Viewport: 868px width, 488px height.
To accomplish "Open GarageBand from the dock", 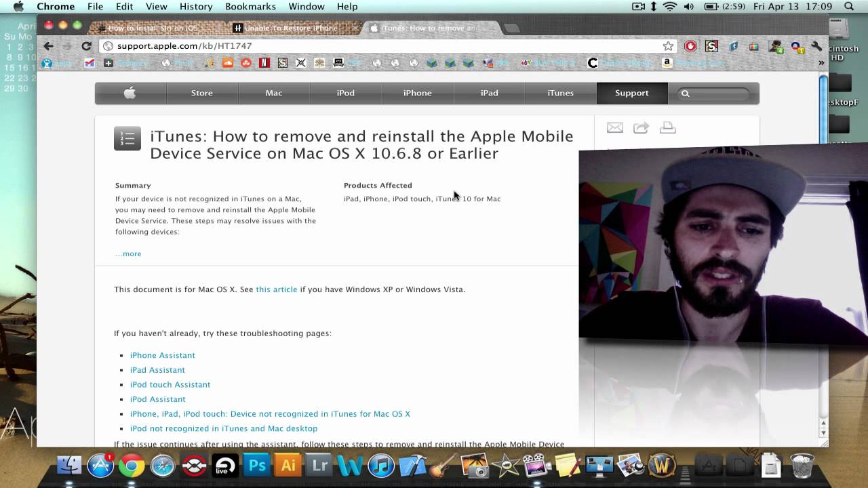I will click(x=442, y=466).
